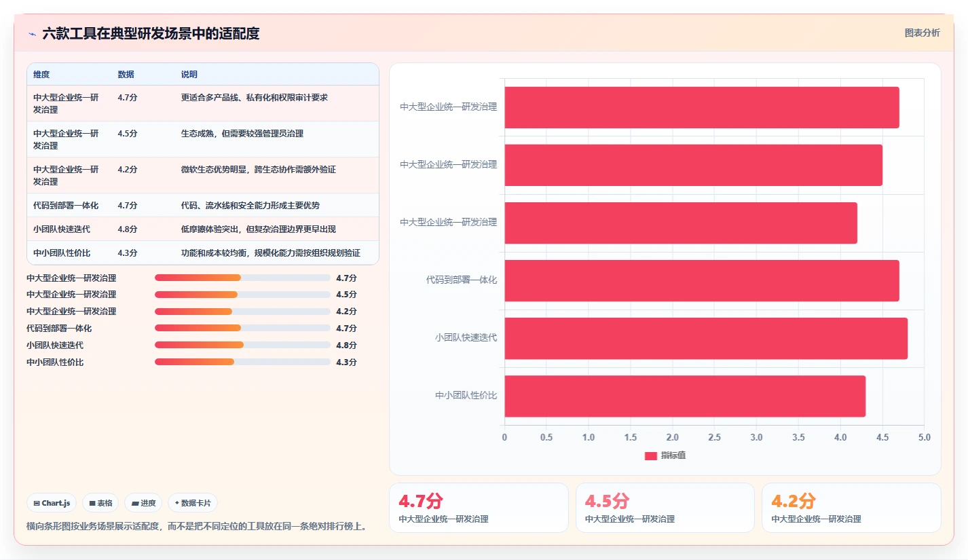Click the progress bar labeled 4.5分

point(242,295)
